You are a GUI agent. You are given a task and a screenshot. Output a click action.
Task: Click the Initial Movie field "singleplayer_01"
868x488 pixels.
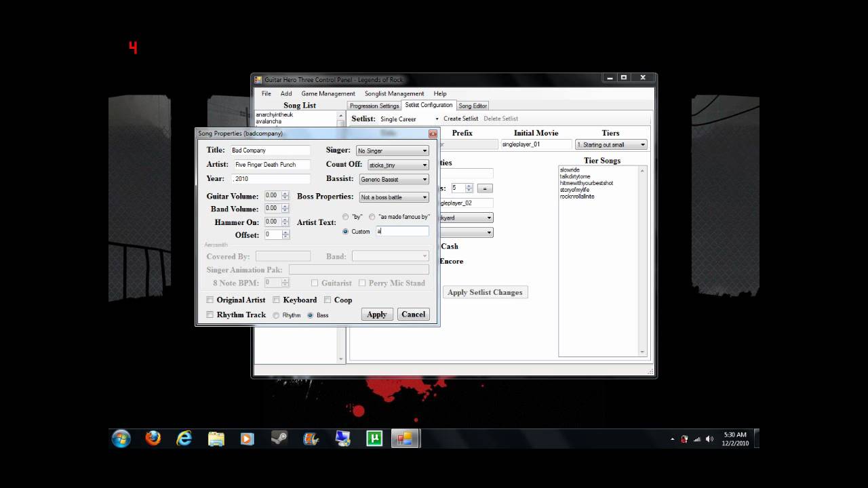click(x=536, y=144)
